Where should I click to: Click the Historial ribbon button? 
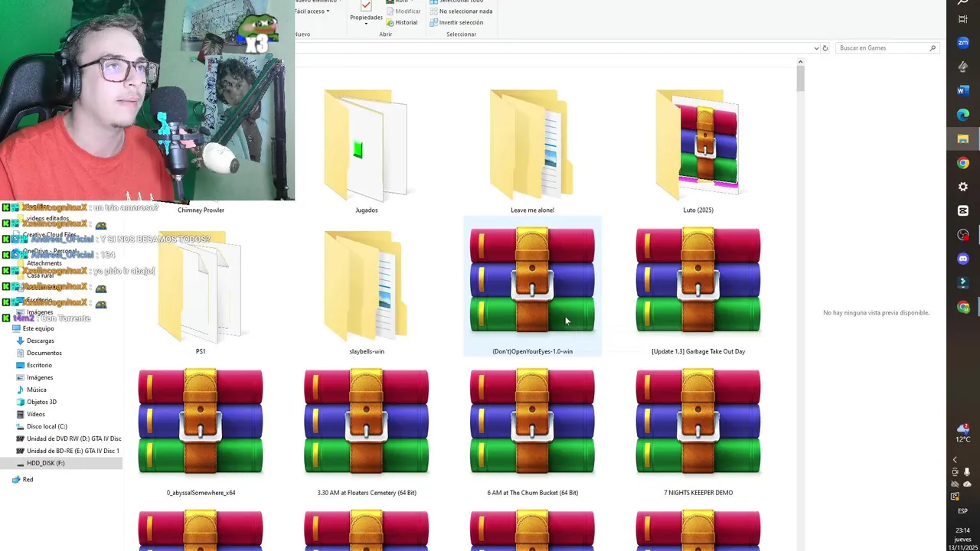[402, 22]
